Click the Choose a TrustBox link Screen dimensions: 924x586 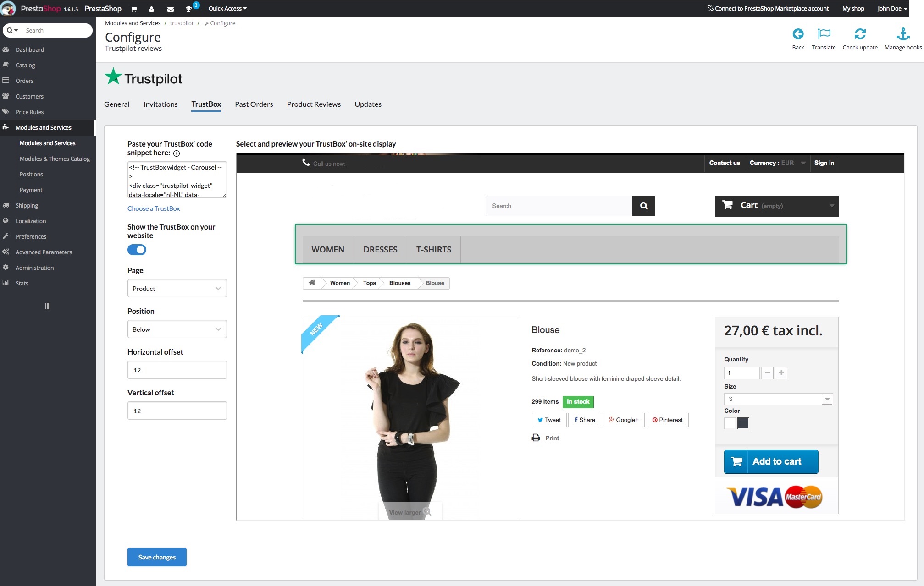point(154,208)
